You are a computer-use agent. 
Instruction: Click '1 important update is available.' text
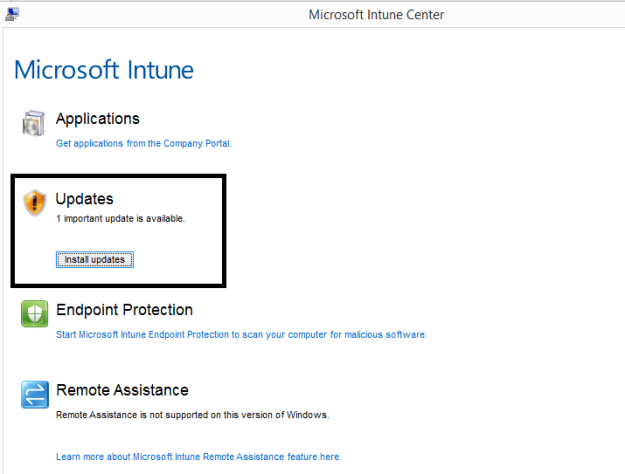tap(121, 219)
